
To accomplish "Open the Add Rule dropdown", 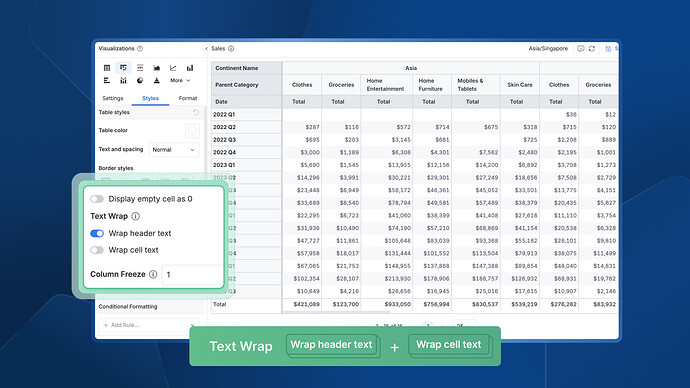I will (x=149, y=325).
